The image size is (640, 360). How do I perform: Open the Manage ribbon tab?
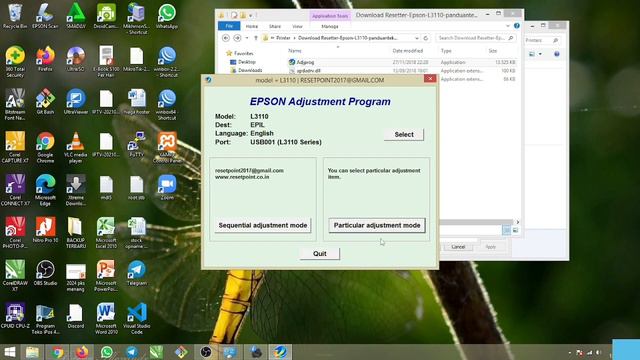point(329,26)
